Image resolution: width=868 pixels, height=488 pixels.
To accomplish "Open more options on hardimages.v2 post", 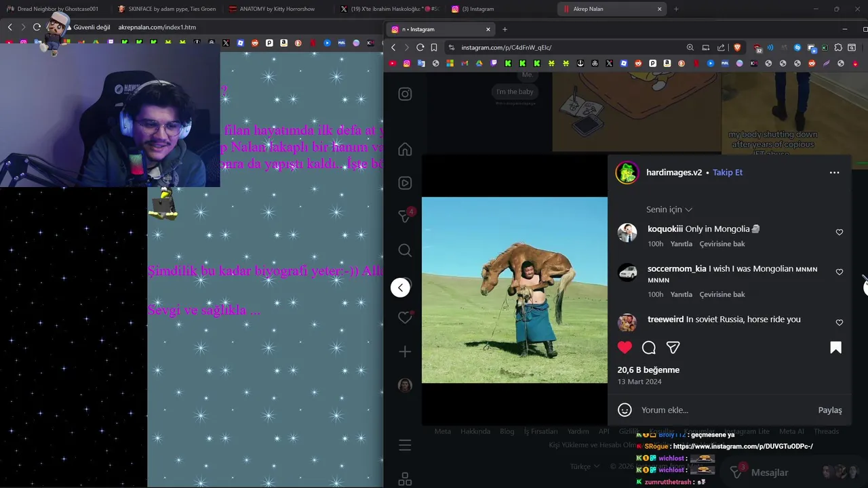I will click(834, 173).
